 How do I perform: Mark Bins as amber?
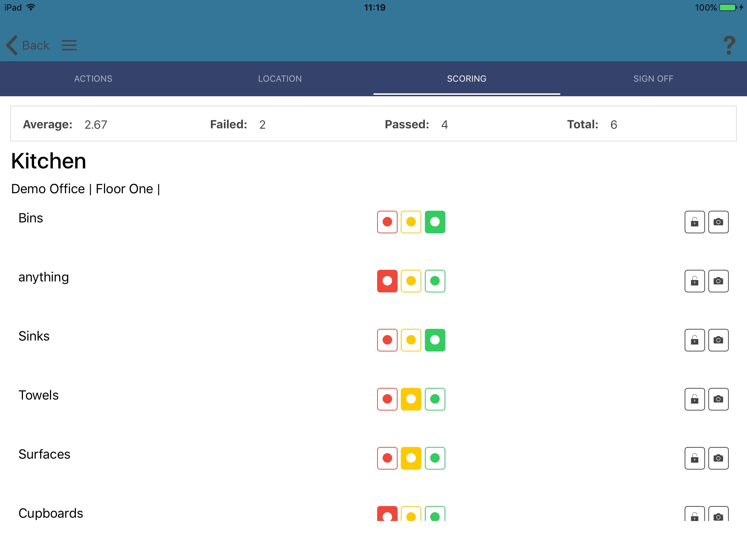point(411,222)
